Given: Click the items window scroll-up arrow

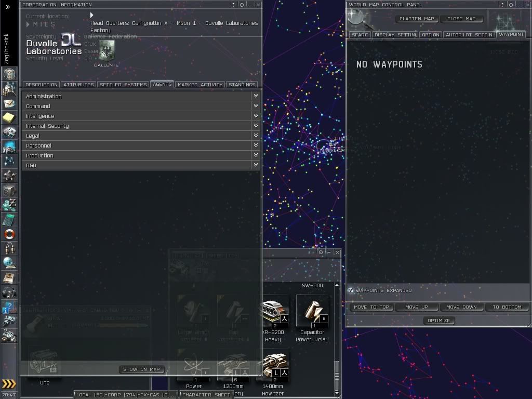Looking at the screenshot, I should click(x=337, y=285).
